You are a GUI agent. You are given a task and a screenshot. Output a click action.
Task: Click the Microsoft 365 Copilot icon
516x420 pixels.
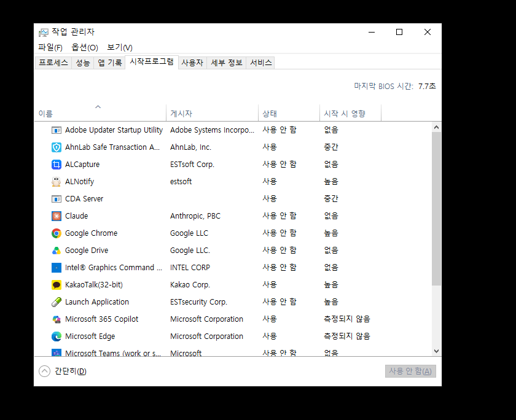57,319
